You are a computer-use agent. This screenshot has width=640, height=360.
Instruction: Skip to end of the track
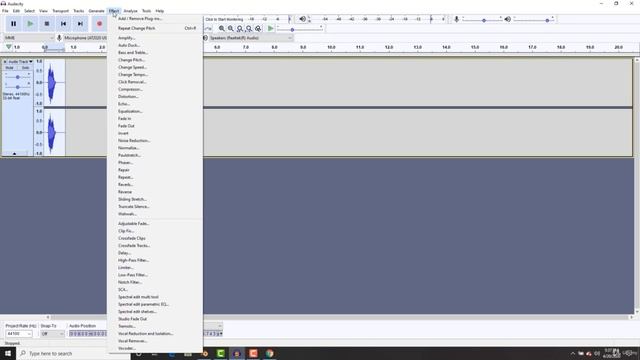[x=80, y=24]
